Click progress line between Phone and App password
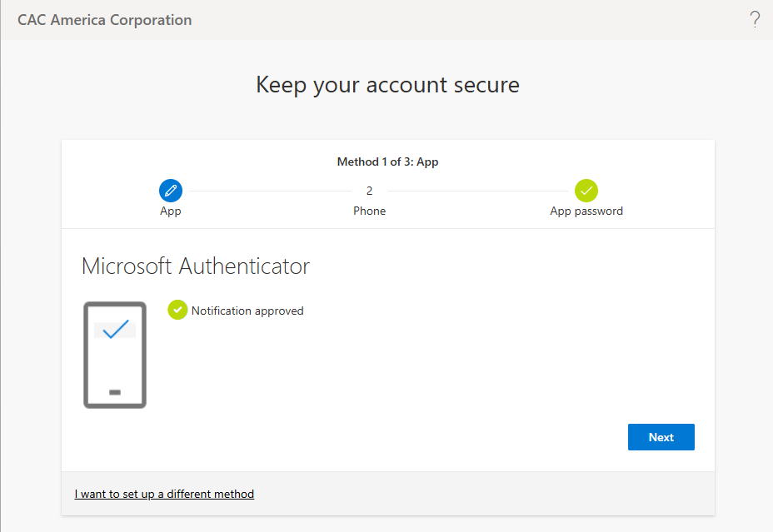 479,191
